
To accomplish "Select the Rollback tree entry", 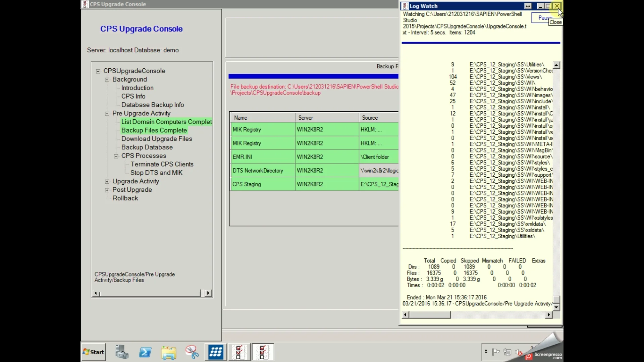I will click(x=125, y=198).
